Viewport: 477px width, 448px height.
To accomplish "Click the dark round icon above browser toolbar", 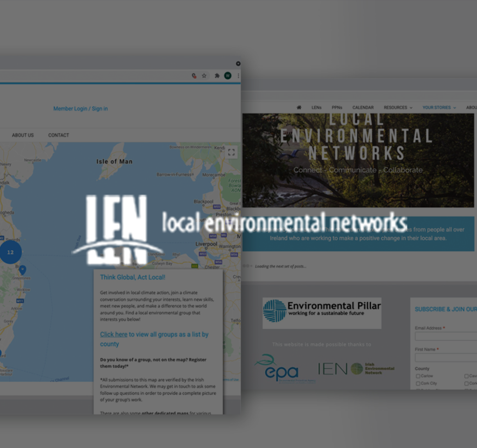I will pyautogui.click(x=238, y=63).
